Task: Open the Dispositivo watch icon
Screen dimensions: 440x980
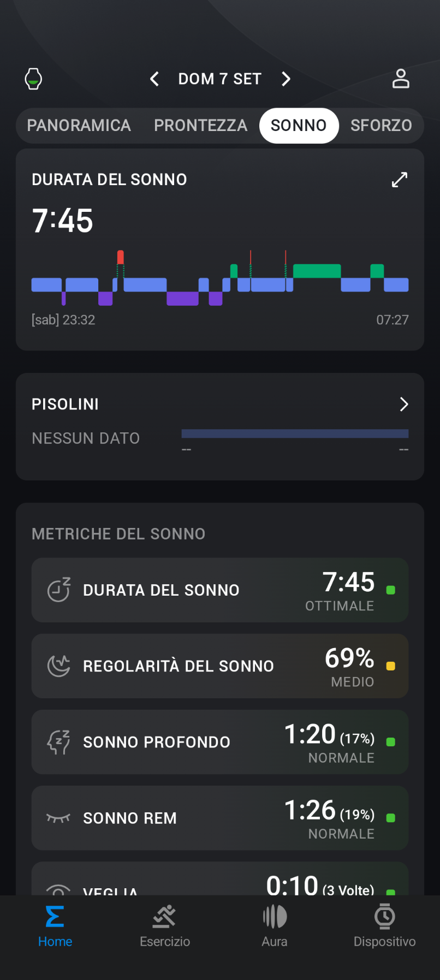Action: tap(384, 917)
